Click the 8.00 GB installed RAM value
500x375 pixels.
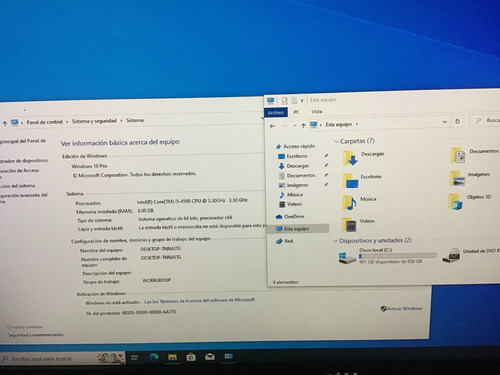(x=145, y=211)
